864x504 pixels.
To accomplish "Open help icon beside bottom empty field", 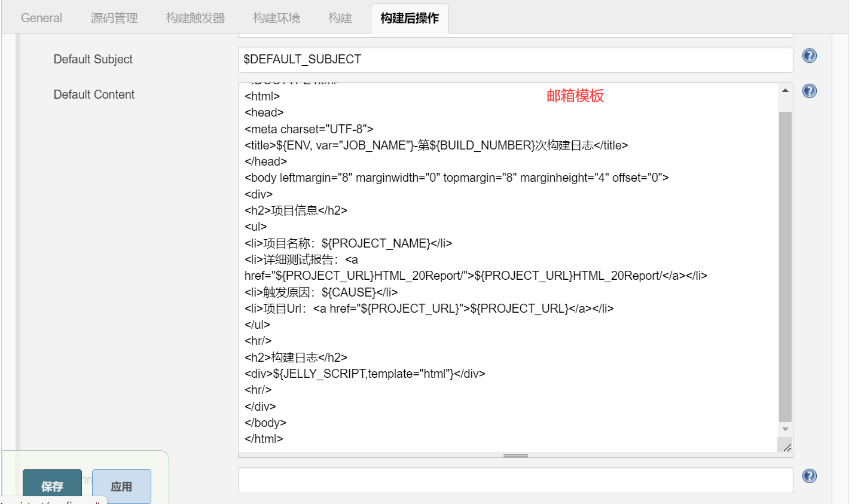I will pos(809,476).
